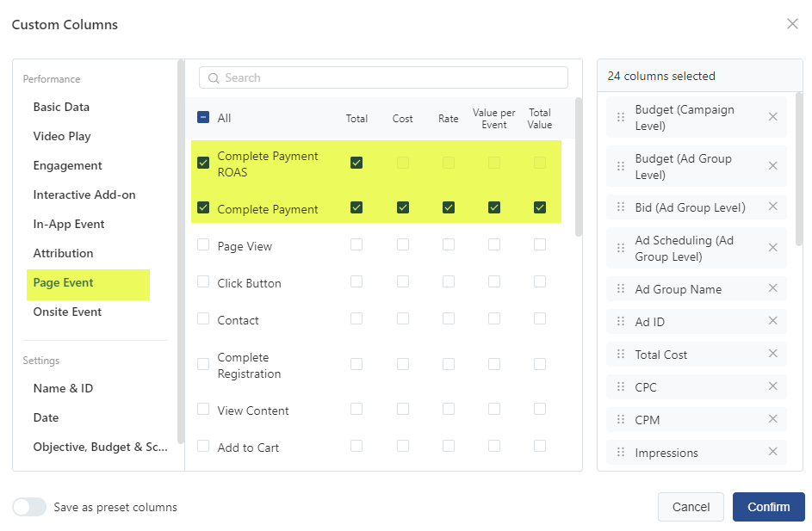
Task: Check the "Contact" checkbox
Action: (x=202, y=319)
